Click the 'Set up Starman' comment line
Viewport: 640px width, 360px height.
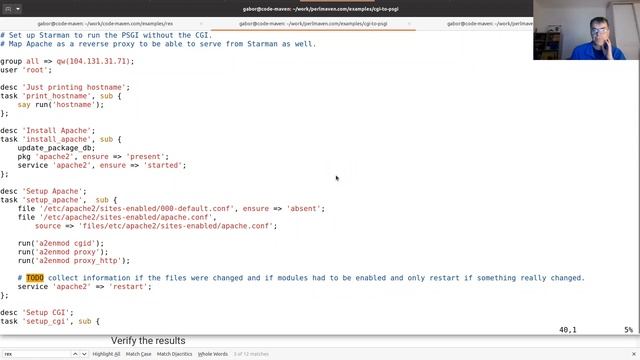[x=106, y=35]
